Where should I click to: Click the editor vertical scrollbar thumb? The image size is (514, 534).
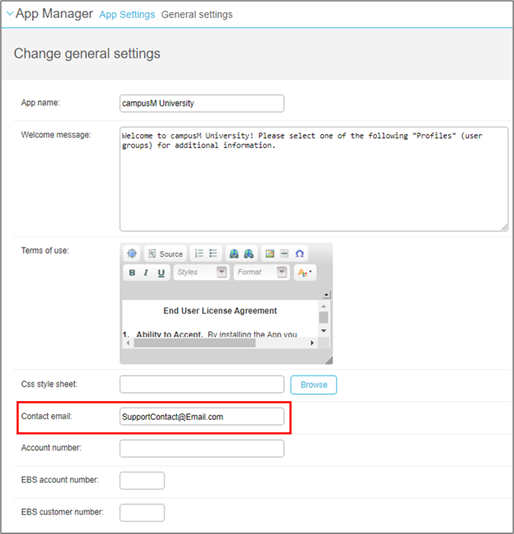click(x=324, y=317)
